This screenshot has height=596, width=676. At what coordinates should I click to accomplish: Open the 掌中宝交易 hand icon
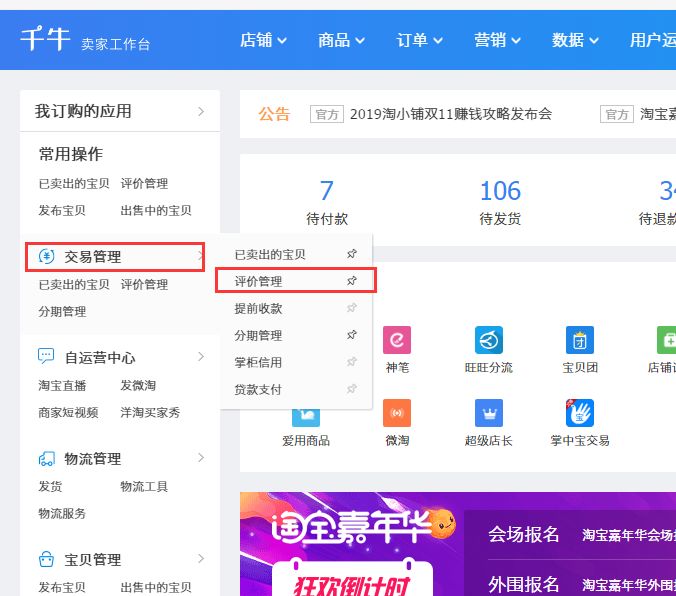(x=579, y=413)
